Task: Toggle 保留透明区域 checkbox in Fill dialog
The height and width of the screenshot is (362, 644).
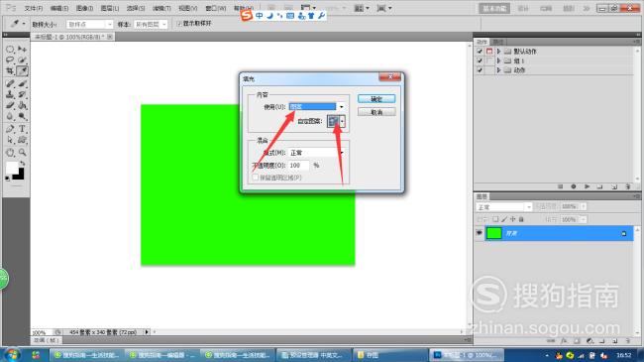Action: (x=256, y=178)
